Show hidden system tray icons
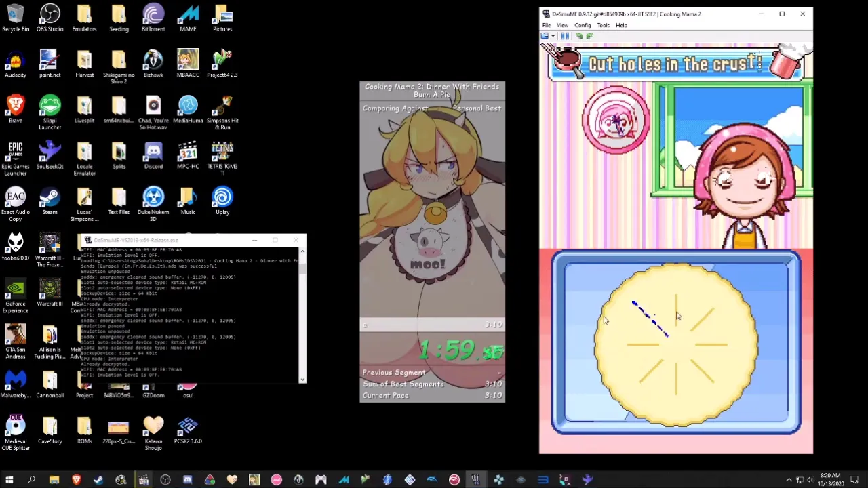This screenshot has height=488, width=868. tap(789, 480)
